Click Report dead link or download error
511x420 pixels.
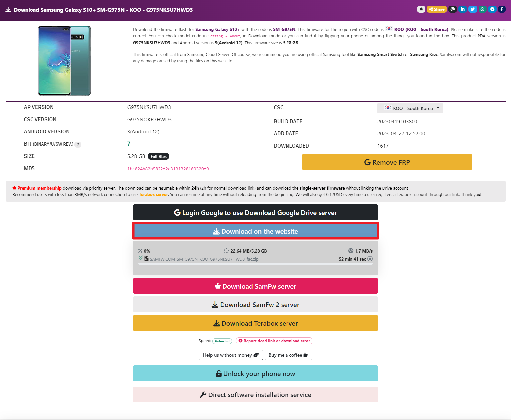coord(274,341)
